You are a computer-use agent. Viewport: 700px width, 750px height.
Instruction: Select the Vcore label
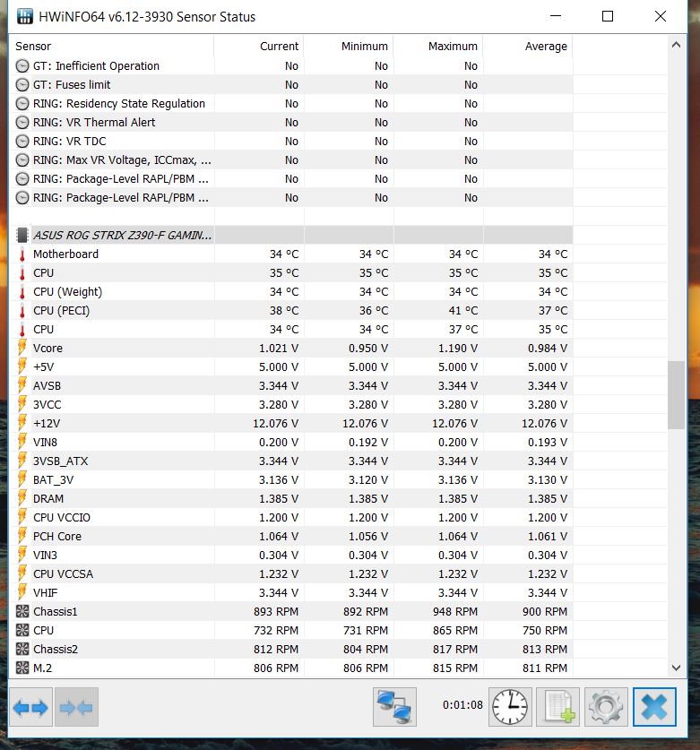coord(48,349)
